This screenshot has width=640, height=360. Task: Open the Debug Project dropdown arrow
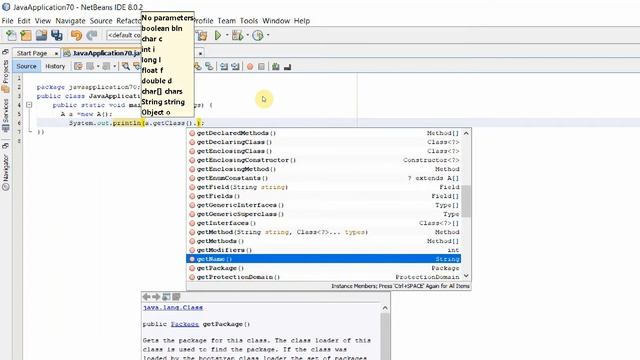pos(247,35)
